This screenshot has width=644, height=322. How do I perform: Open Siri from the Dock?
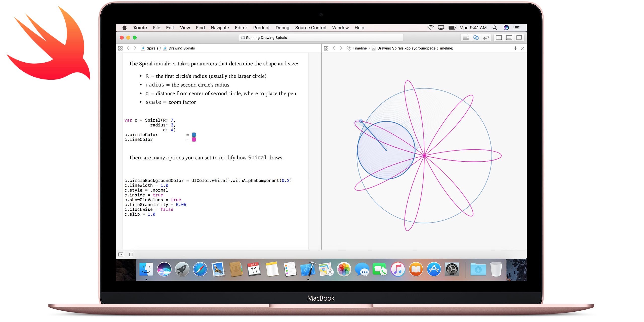164,269
